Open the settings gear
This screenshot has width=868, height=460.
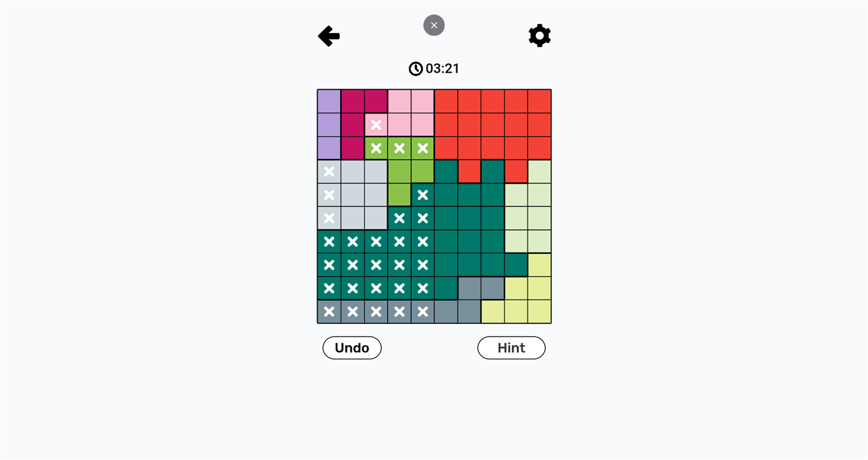click(x=539, y=35)
